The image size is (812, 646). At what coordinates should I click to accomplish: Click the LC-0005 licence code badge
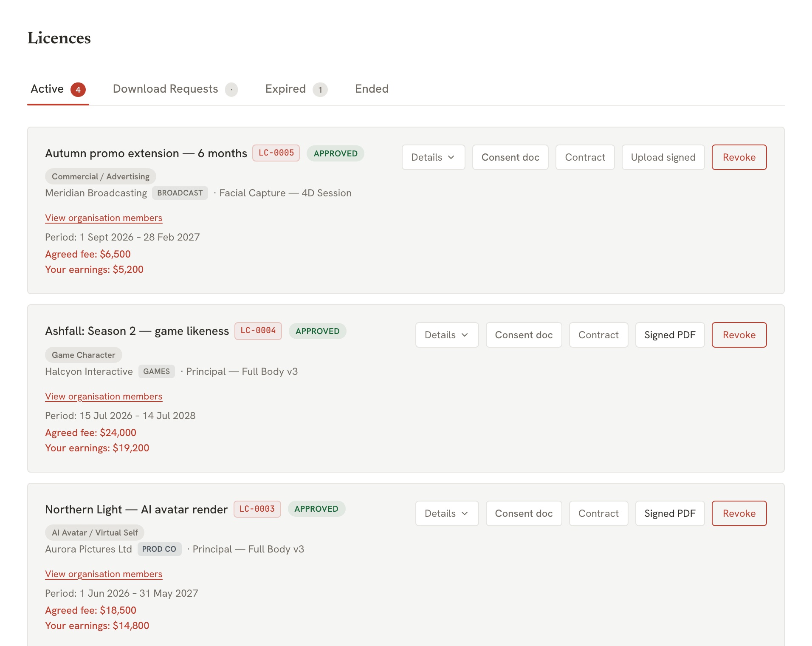point(276,153)
